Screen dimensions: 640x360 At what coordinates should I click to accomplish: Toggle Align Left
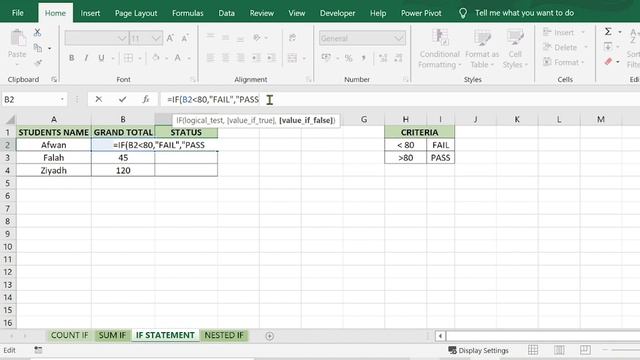tap(210, 58)
